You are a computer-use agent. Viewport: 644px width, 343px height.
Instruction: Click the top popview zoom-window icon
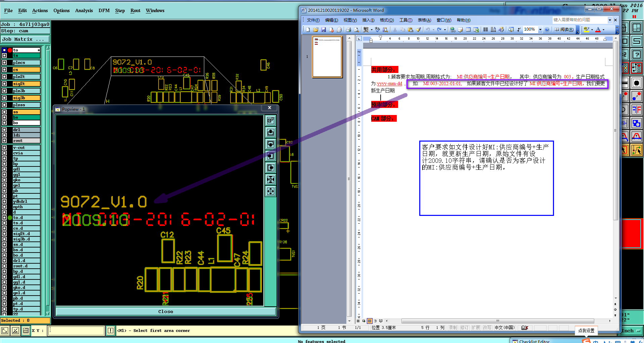tap(270, 120)
